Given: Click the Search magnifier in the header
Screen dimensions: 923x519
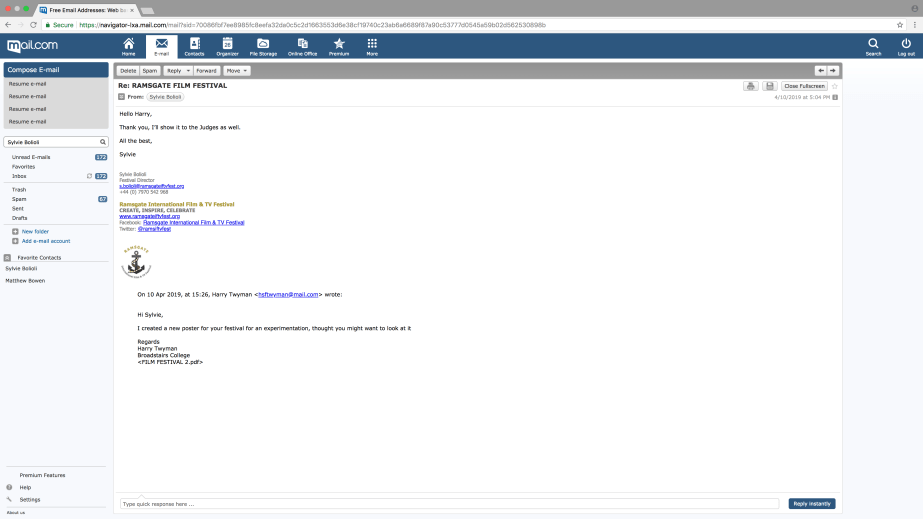Looking at the screenshot, I should coord(874,46).
